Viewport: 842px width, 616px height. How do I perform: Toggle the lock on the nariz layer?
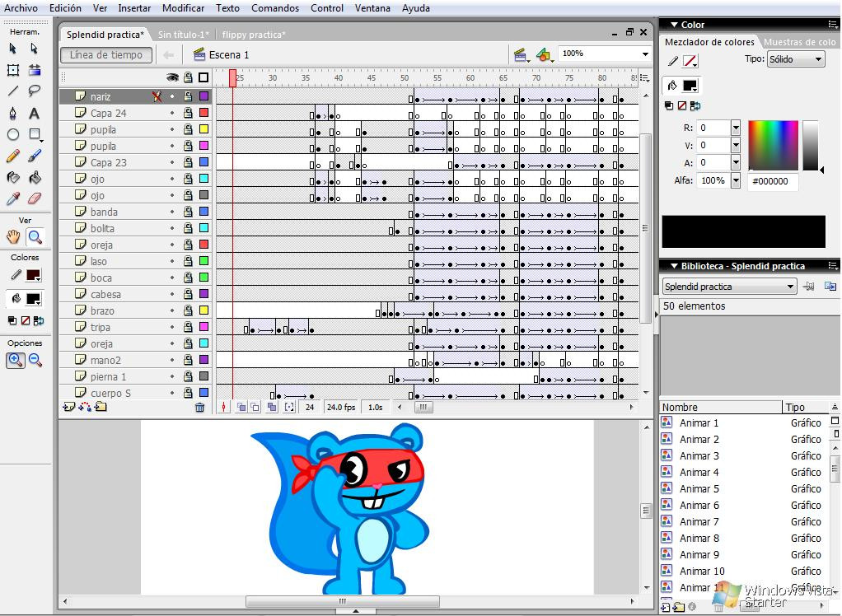[188, 96]
